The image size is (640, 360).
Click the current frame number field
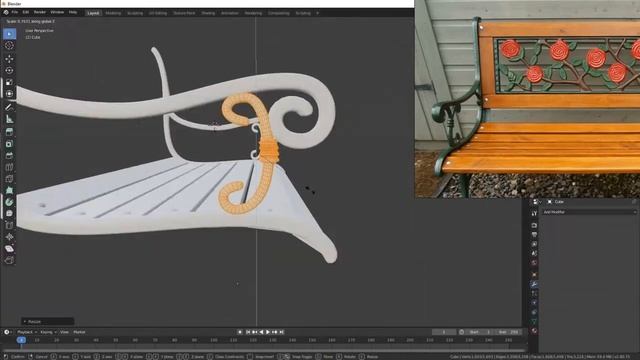tap(444, 332)
